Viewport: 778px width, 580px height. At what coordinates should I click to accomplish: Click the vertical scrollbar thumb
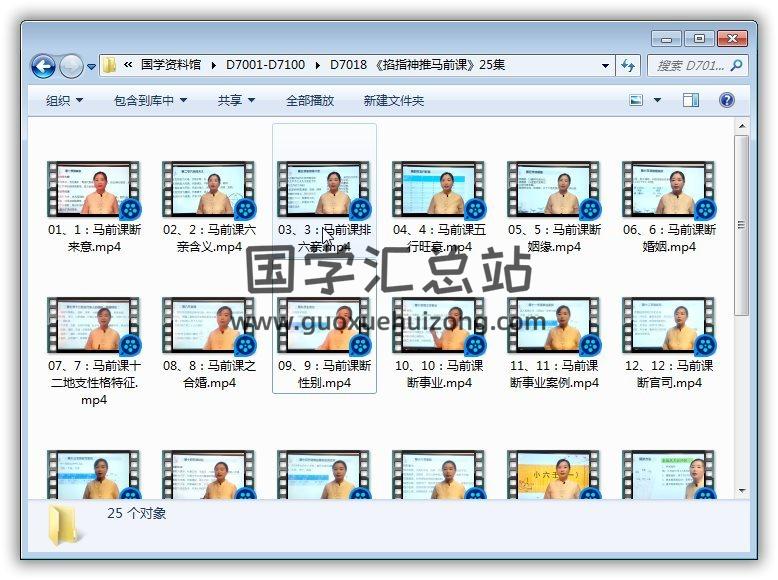click(742, 225)
